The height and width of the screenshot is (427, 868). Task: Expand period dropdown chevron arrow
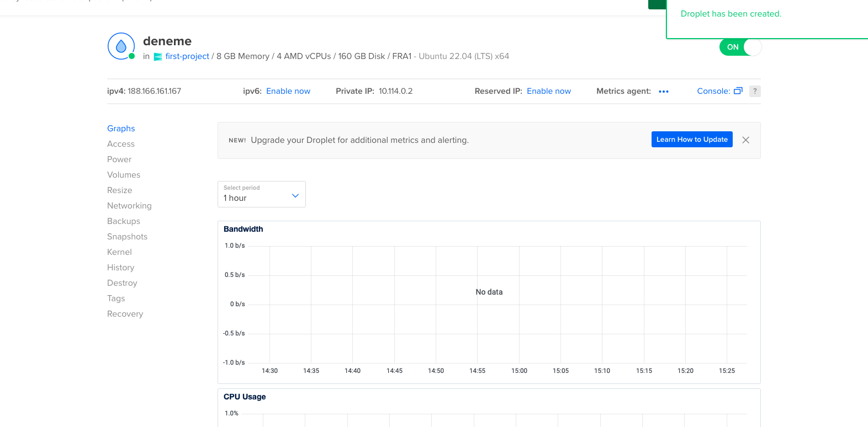tap(295, 196)
